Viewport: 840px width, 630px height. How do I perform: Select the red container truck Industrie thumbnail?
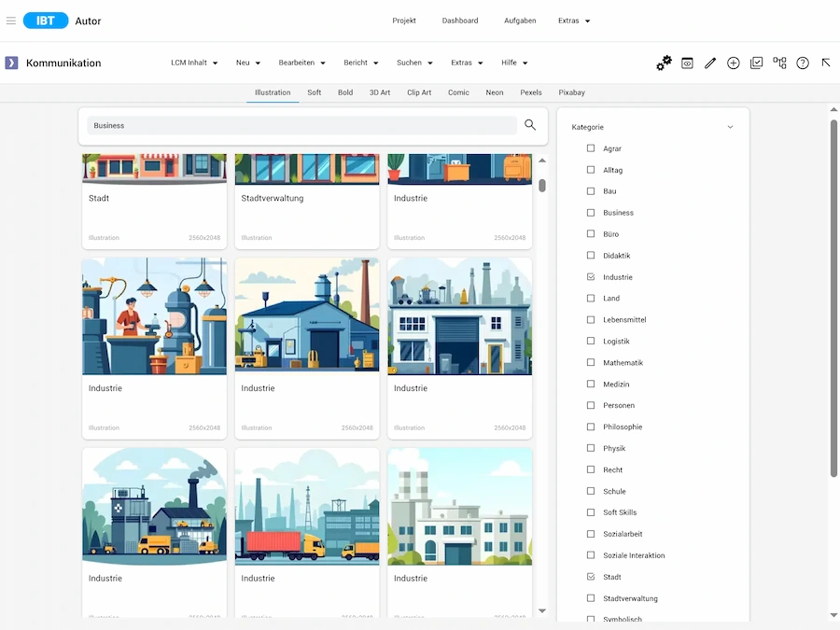307,506
